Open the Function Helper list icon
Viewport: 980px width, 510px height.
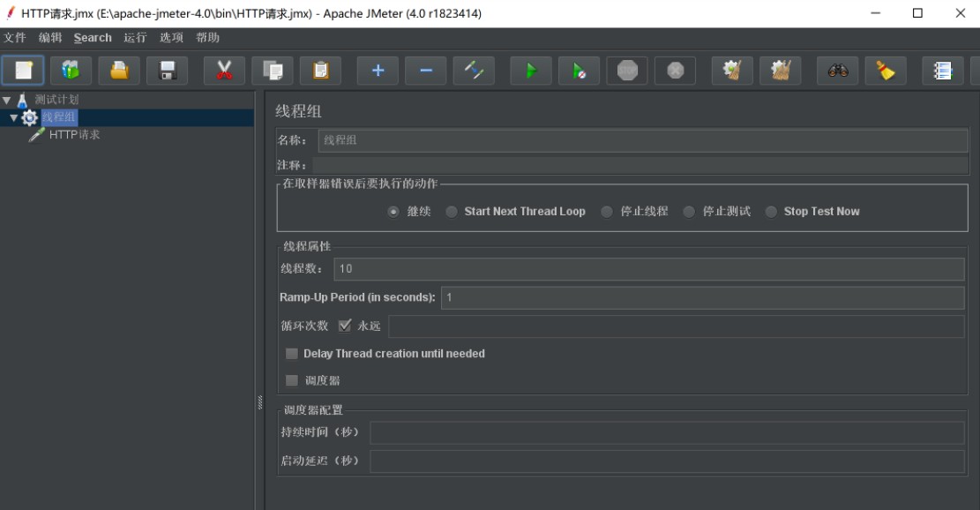point(942,70)
